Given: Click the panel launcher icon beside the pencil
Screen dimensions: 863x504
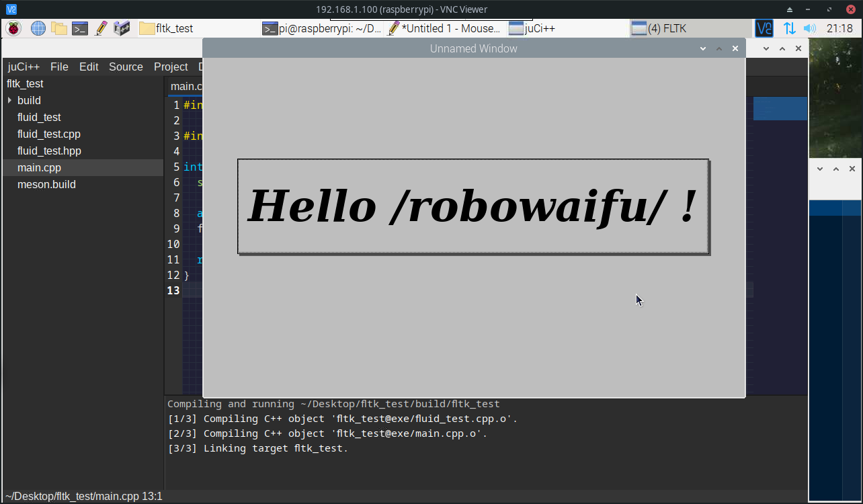Looking at the screenshot, I should [122, 28].
